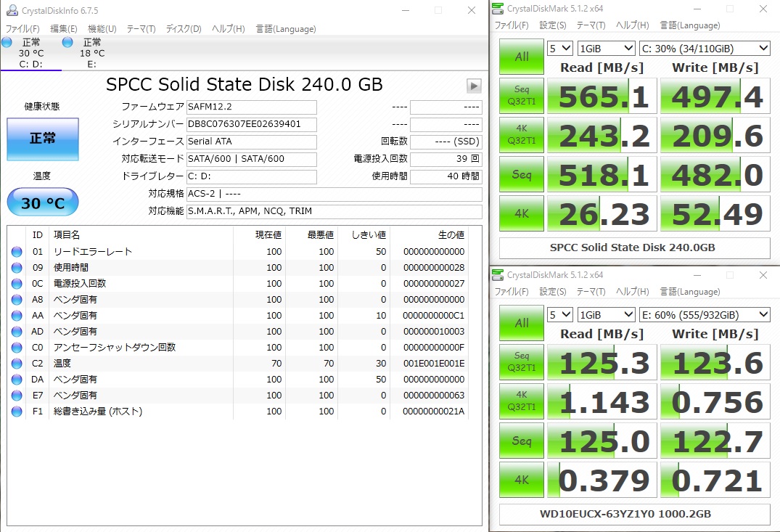Click CrystalDiskInfo app icon in title bar
Viewport: 780px width, 532px height.
12,10
